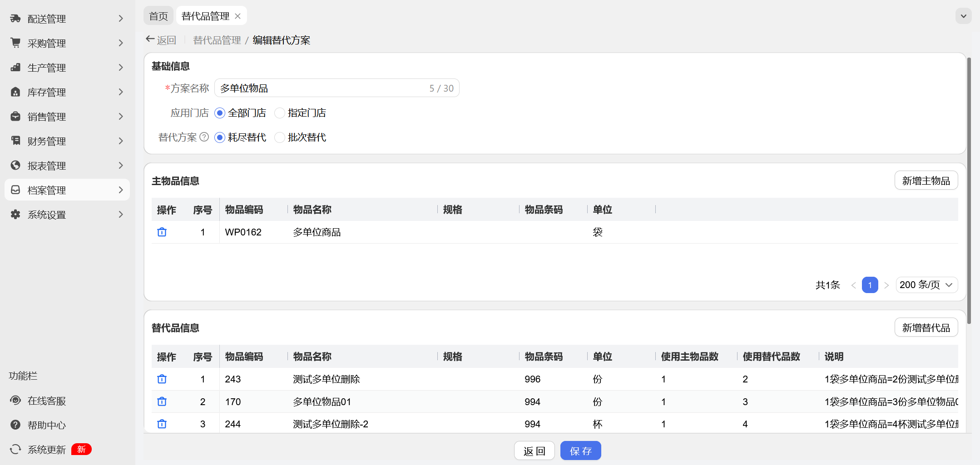Click the 采购管理 shopping cart icon
The image size is (980, 465).
coord(15,43)
